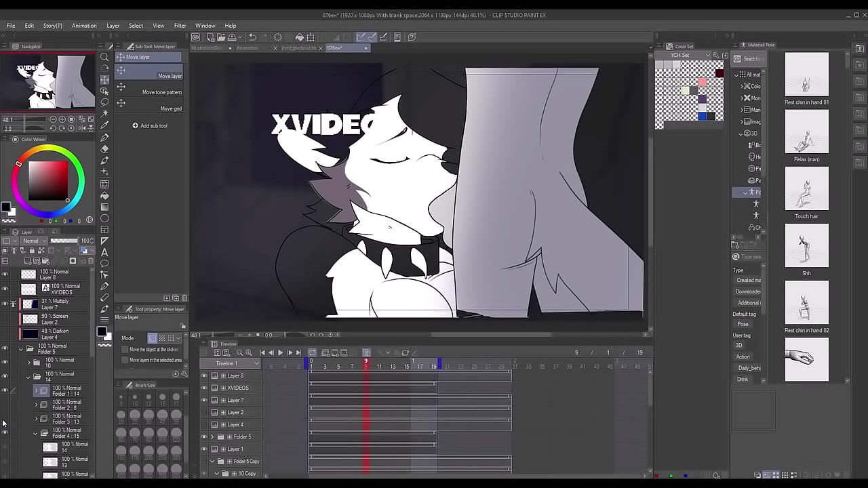Click the Drink user tag
The image size is (868, 488).
[743, 380]
